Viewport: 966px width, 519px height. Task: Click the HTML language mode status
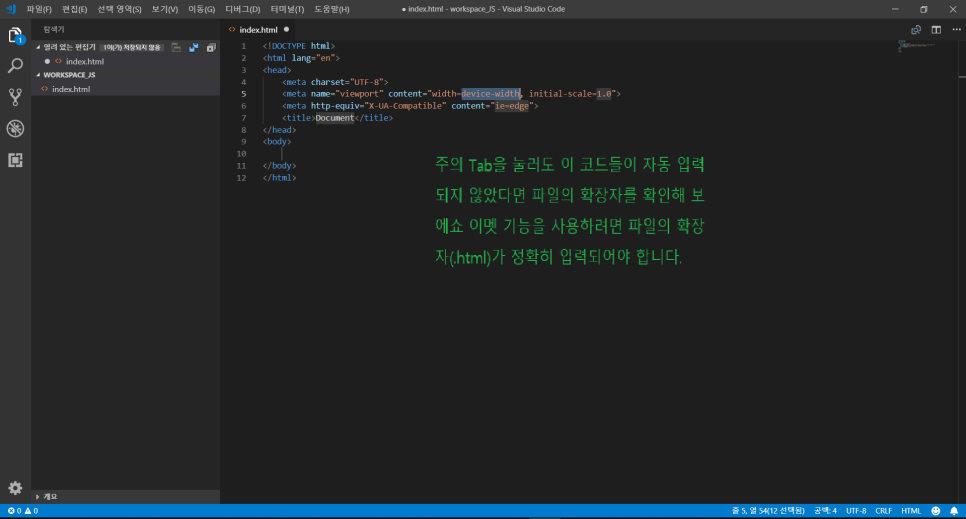point(911,511)
